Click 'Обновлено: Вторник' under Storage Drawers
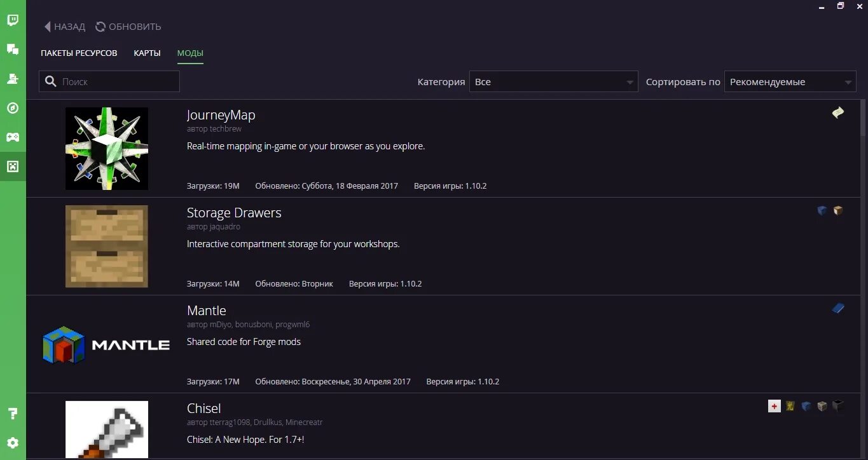The image size is (868, 460). pos(294,284)
